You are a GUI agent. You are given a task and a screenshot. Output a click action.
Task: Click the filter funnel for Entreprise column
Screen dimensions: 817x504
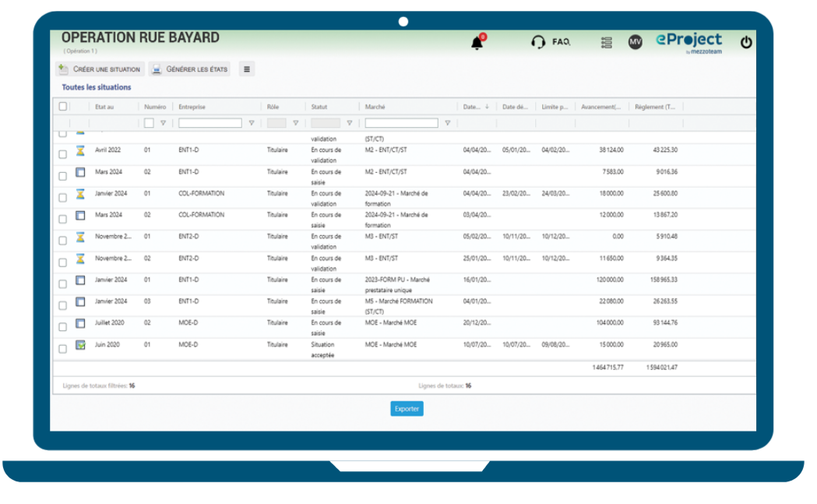251,123
